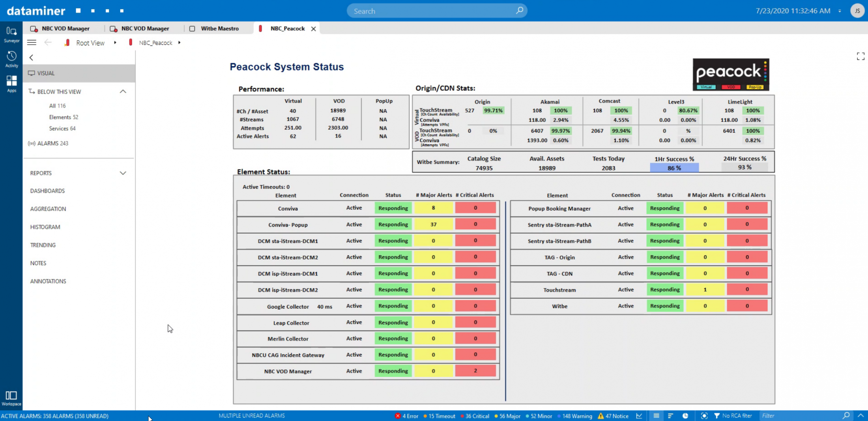Open Annotations in side panel
Screen dimensions: 868x421
coord(48,281)
